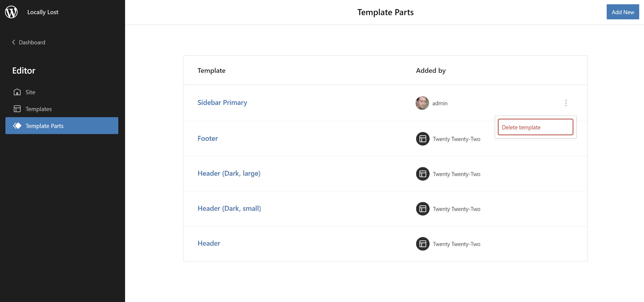Click the Header row theme icon
This screenshot has width=644, height=302.
click(423, 244)
